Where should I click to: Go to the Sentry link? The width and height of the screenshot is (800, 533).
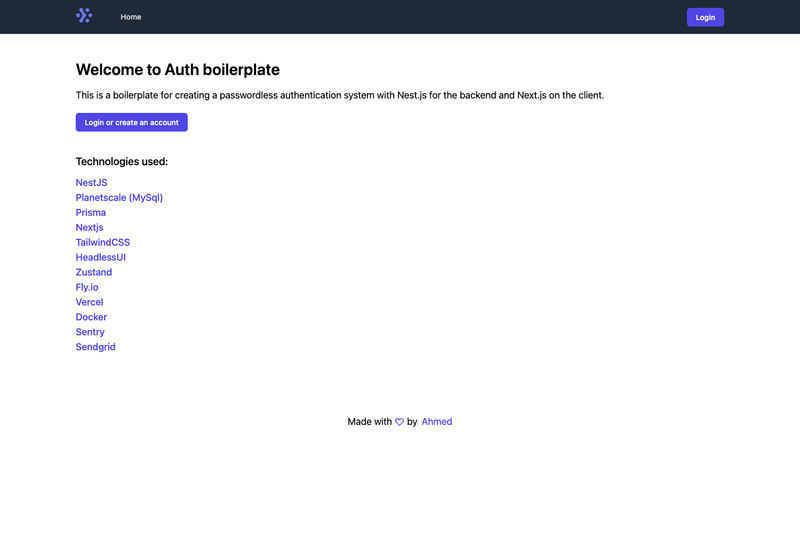pos(90,332)
